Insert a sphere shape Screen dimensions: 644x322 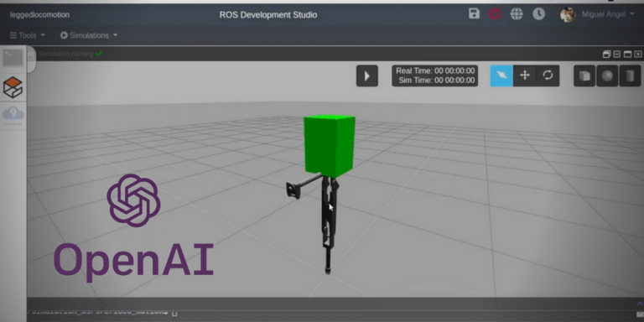tap(607, 76)
